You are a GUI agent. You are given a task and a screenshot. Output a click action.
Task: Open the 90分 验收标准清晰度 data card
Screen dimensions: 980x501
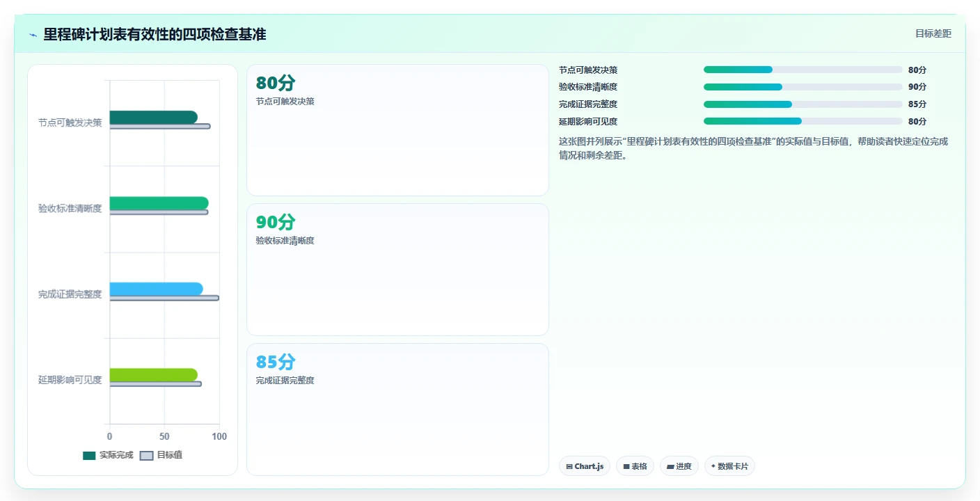tap(397, 270)
